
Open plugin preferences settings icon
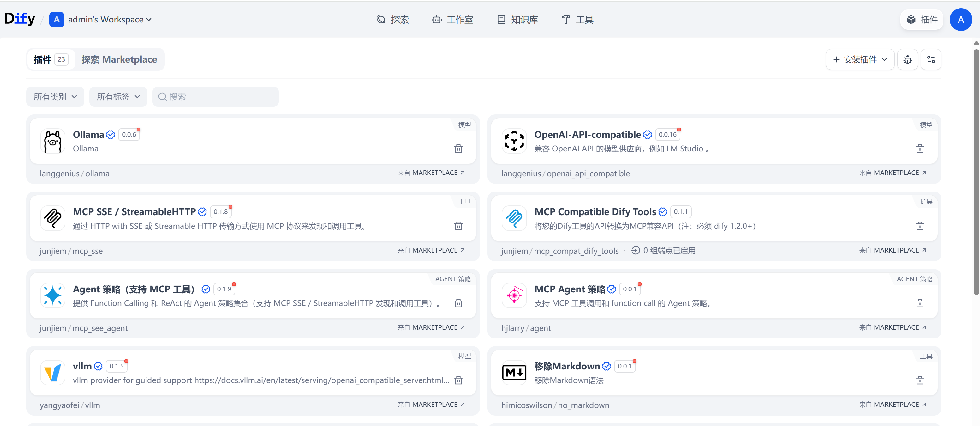point(931,59)
